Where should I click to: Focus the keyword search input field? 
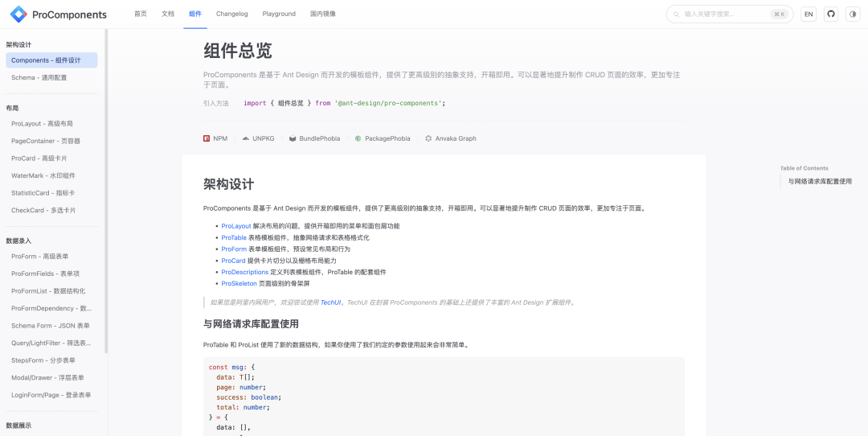coord(730,14)
